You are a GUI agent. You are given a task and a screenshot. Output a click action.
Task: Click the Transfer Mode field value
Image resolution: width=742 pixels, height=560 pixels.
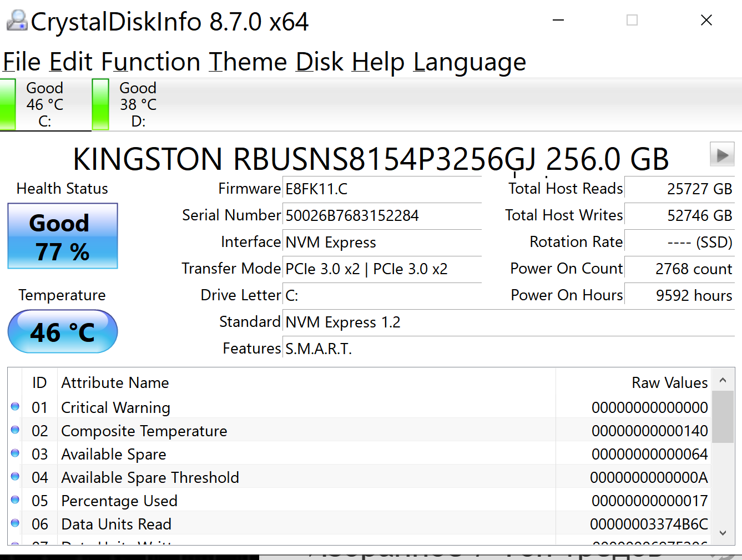click(x=382, y=269)
